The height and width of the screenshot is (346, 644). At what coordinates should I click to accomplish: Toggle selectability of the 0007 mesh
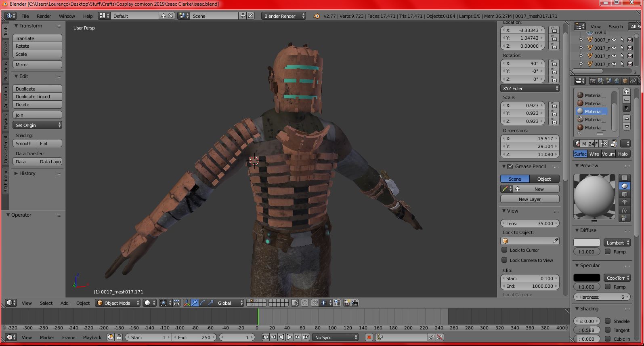pyautogui.click(x=622, y=40)
